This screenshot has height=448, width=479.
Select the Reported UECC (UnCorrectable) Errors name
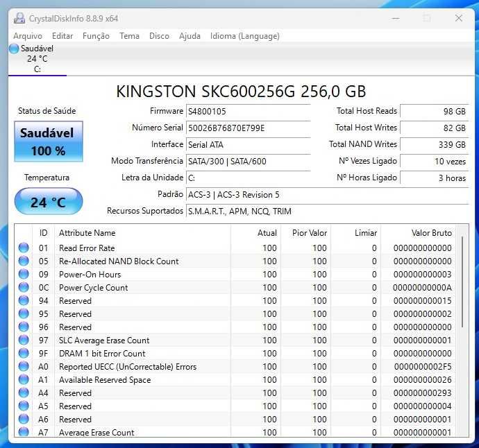128,367
